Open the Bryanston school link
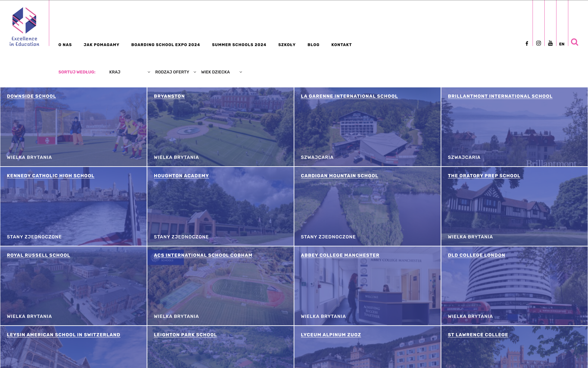 tap(169, 96)
